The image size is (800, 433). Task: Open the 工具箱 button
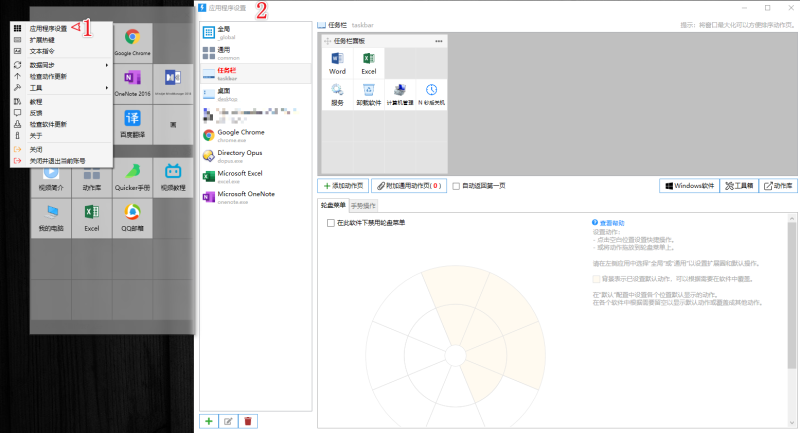739,186
